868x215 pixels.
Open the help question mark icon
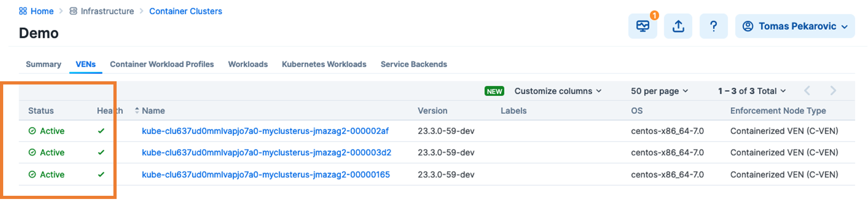[713, 26]
